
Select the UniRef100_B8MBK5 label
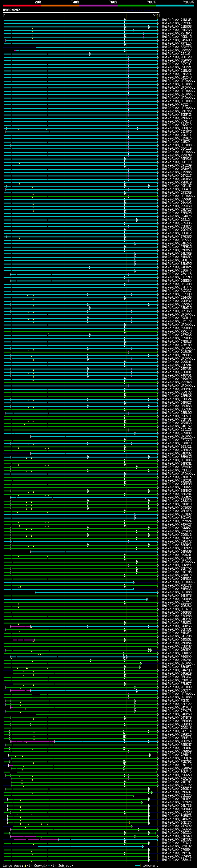[x=177, y=491]
